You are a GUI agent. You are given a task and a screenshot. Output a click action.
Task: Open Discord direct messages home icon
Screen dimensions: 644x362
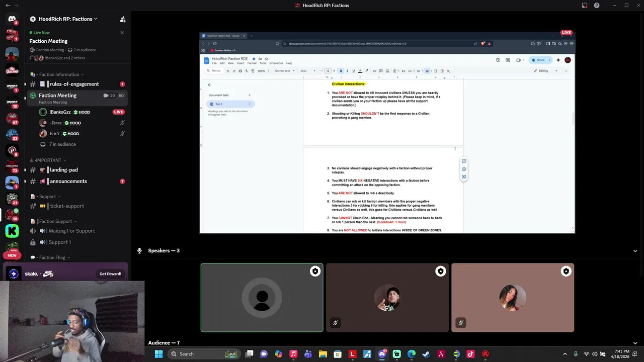pos(12,19)
